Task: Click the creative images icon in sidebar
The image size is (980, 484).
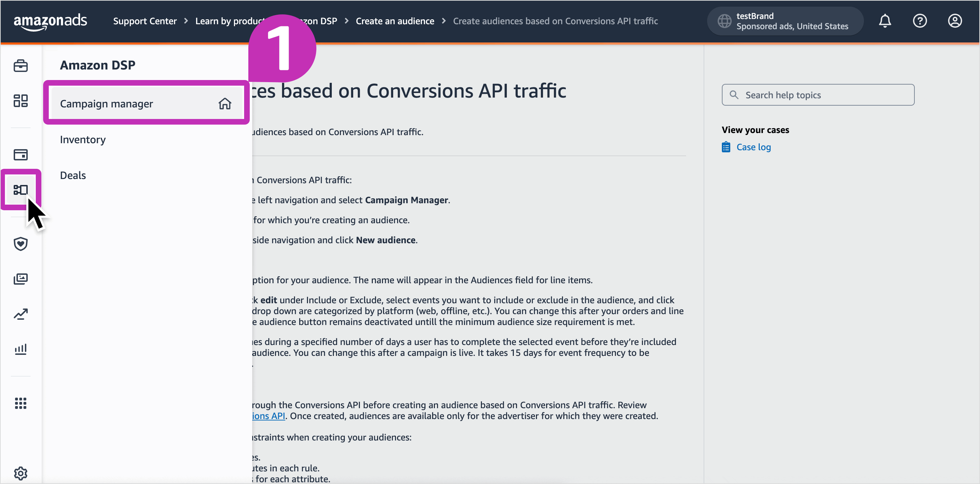Action: click(x=21, y=279)
